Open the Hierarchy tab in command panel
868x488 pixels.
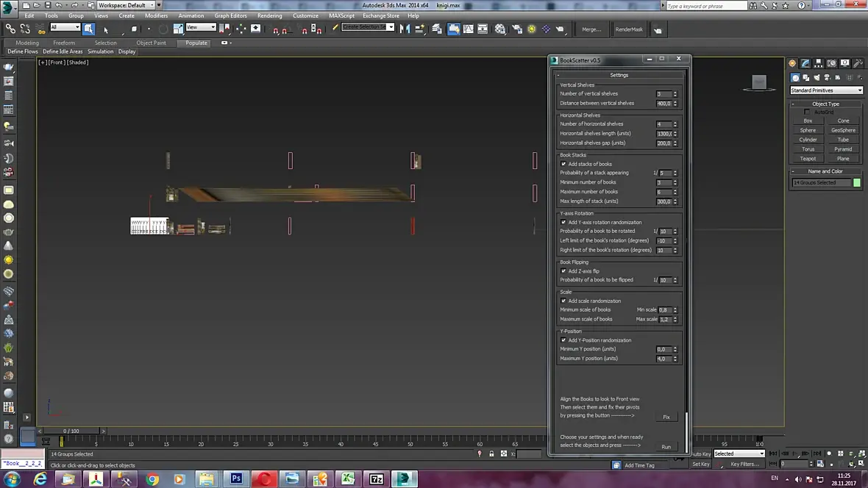(x=819, y=63)
